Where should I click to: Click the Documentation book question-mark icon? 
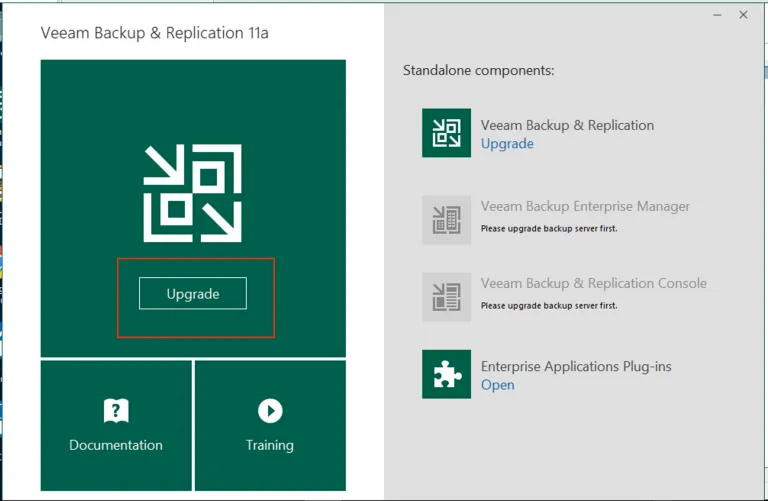pyautogui.click(x=116, y=410)
